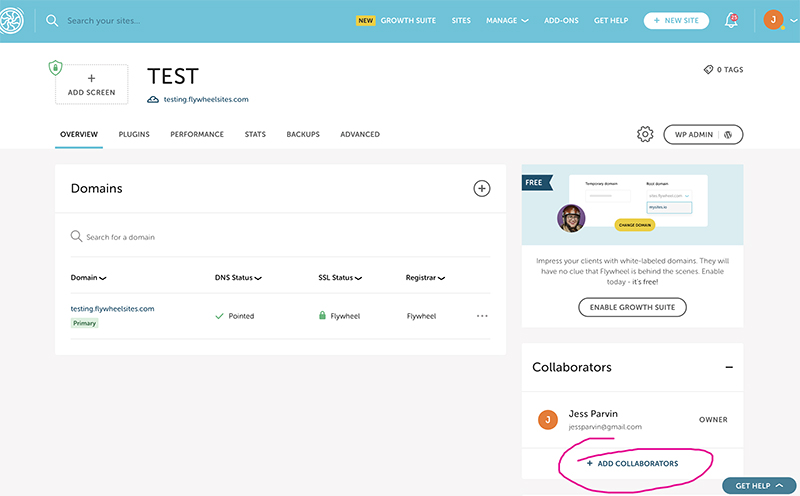
Task: Click the New Site button
Action: click(x=676, y=20)
